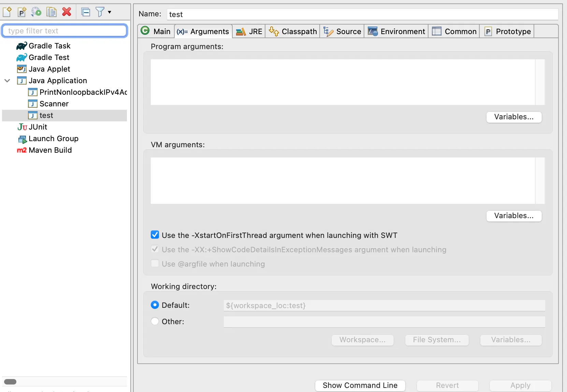Switch to the Common tab
The height and width of the screenshot is (392, 567).
tap(454, 31)
